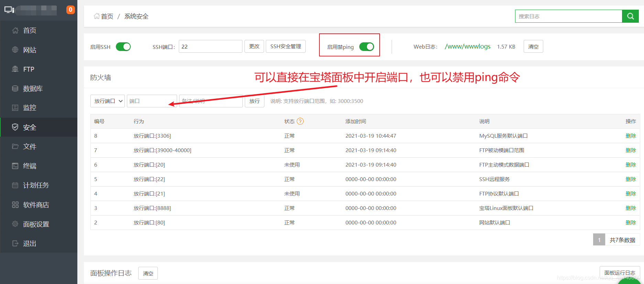Click the logout icon beside 退出

pyautogui.click(x=15, y=243)
